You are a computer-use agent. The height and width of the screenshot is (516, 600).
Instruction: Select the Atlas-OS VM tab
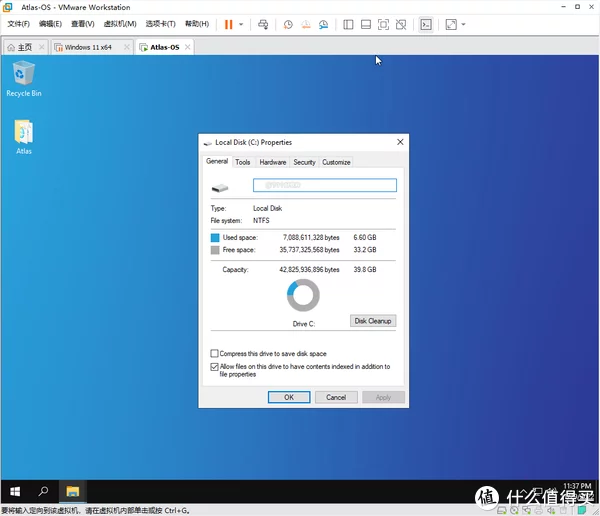click(x=165, y=47)
